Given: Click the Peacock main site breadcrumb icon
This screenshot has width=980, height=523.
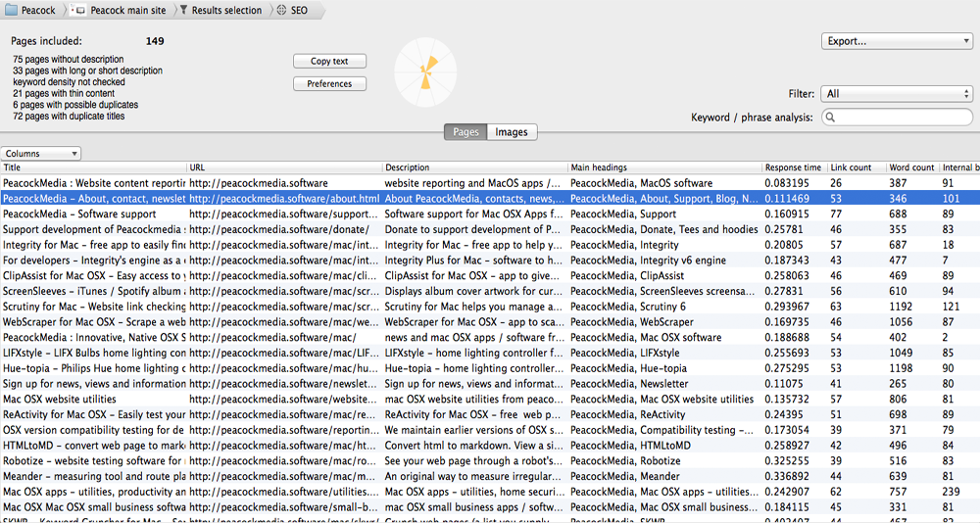Looking at the screenshot, I should pos(79,11).
